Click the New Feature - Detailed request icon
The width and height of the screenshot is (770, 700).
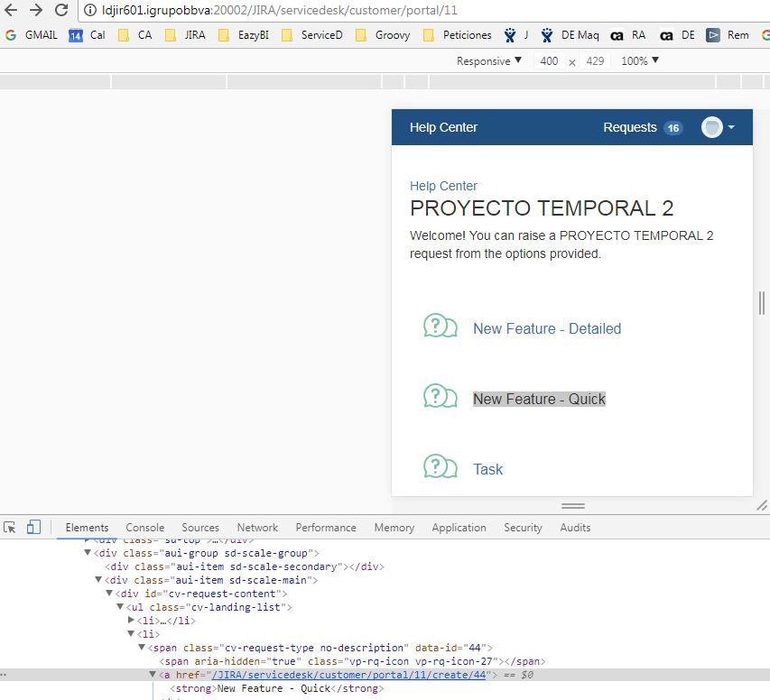pyautogui.click(x=440, y=326)
